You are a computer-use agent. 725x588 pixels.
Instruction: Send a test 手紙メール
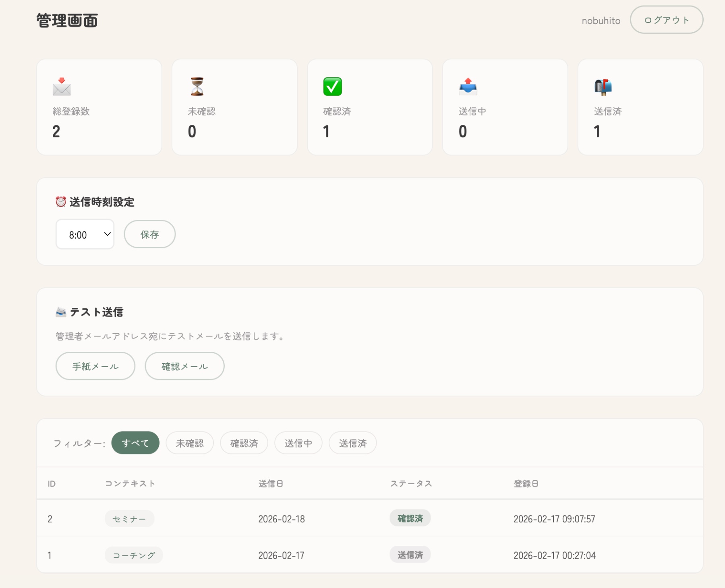(x=95, y=366)
